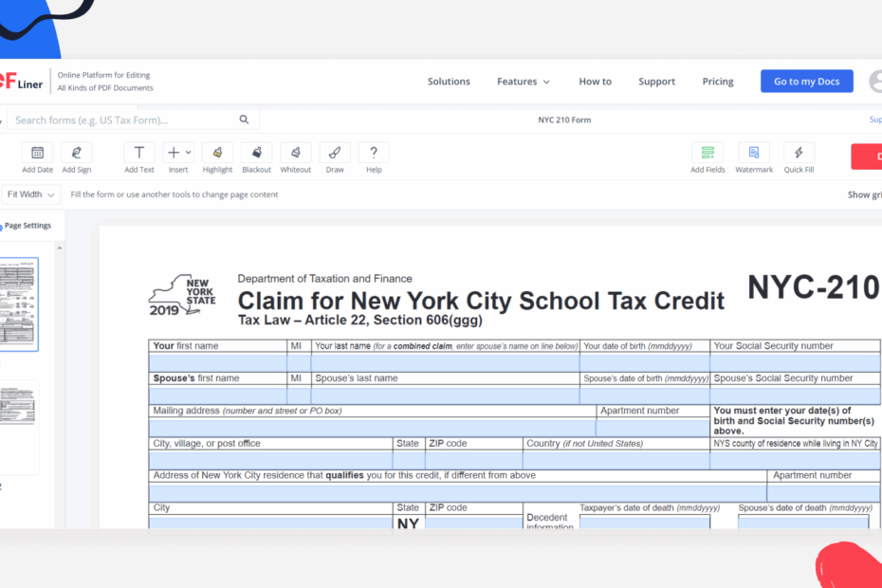Click the Go to my Docs button
The height and width of the screenshot is (588, 882).
point(806,81)
